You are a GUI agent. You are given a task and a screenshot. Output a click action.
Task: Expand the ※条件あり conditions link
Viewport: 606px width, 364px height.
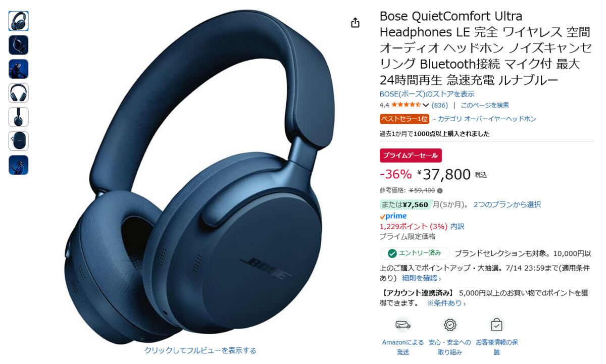(446, 303)
